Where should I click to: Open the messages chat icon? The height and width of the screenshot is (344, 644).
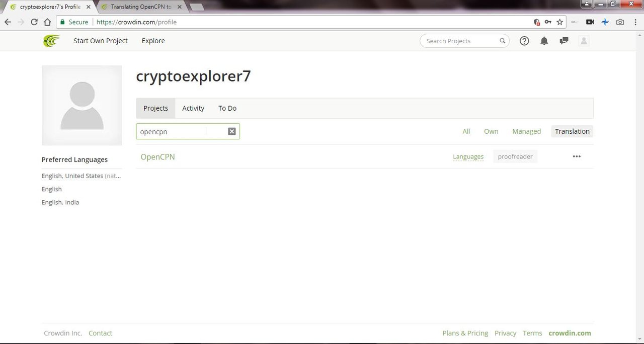(564, 41)
